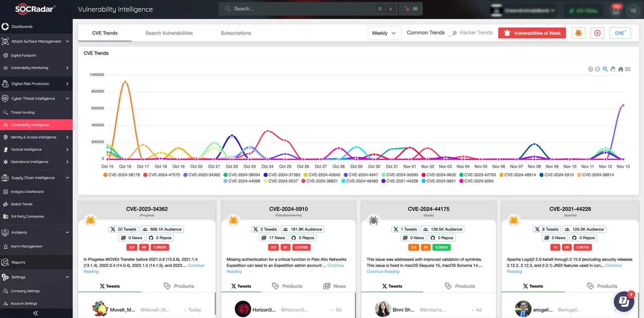
Task: Open Digital Footprint in sidebar
Action: click(x=36, y=55)
